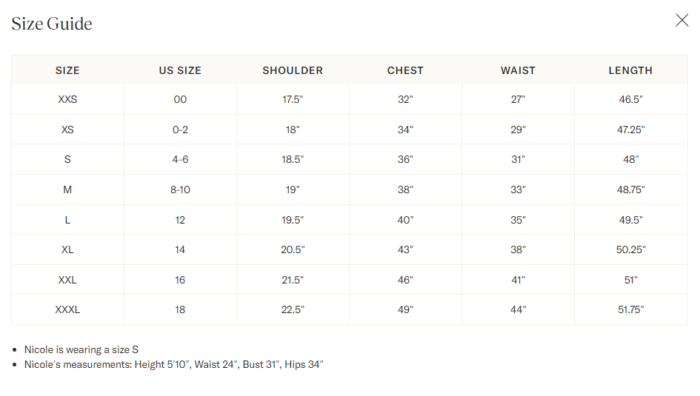Click the CHEST column header
The width and height of the screenshot is (700, 396).
(x=405, y=71)
